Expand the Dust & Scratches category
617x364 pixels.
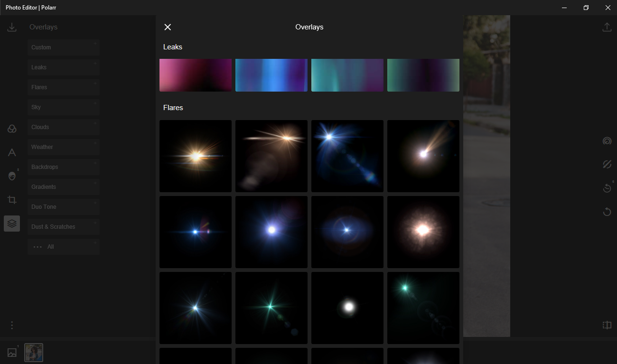[63, 226]
